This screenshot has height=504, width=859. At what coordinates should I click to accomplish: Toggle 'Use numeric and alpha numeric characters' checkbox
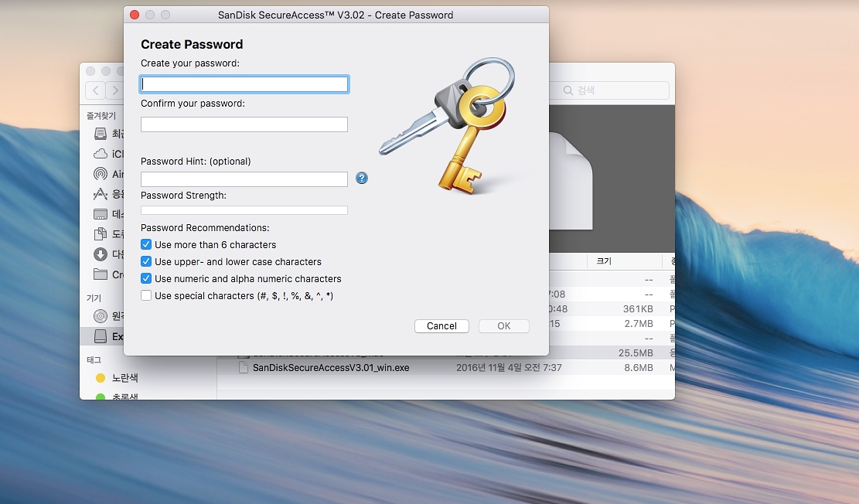tap(145, 278)
